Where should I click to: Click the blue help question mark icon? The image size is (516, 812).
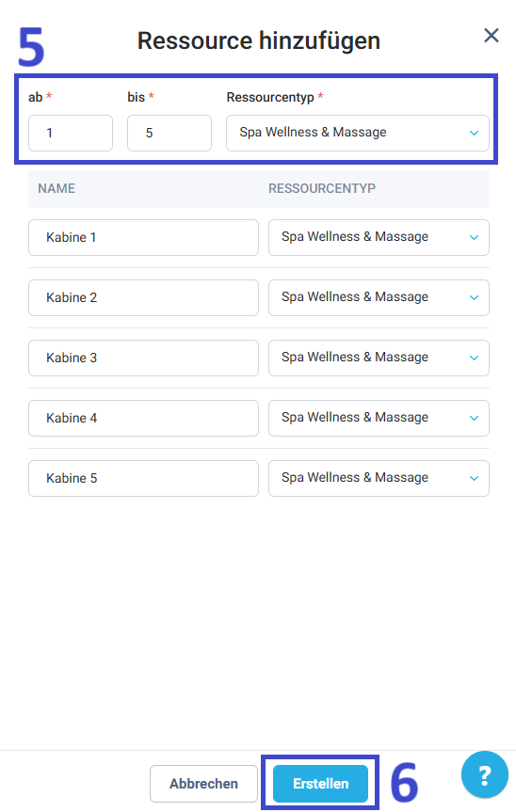484,774
